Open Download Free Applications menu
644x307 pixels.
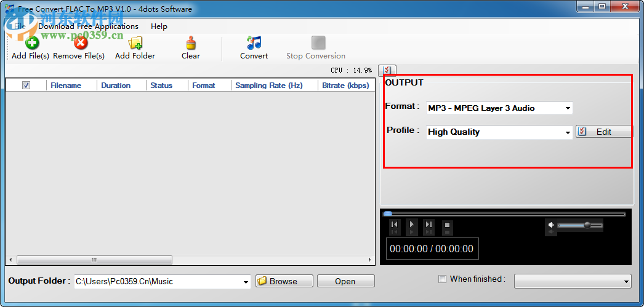pos(88,26)
